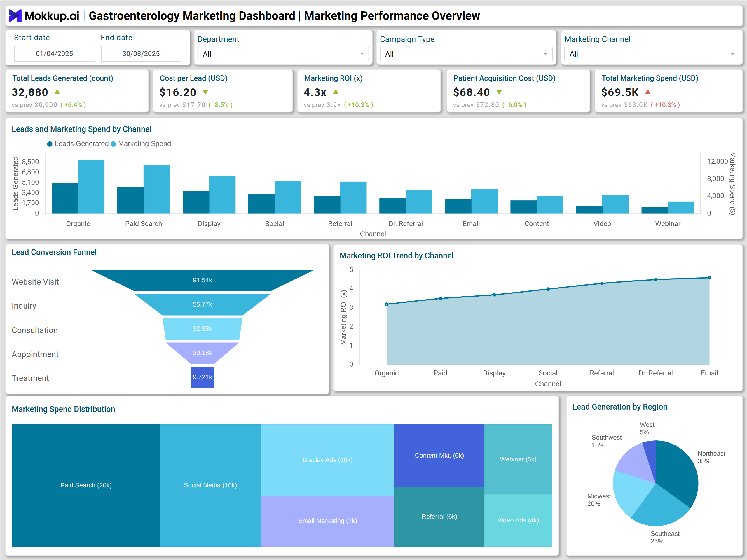747x560 pixels.
Task: Click the Marketing ROI Trend by Channel title
Action: point(397,256)
